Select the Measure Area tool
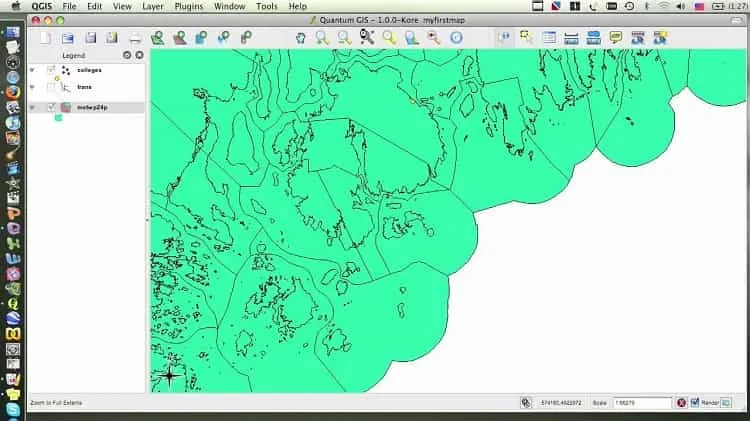 coord(594,38)
